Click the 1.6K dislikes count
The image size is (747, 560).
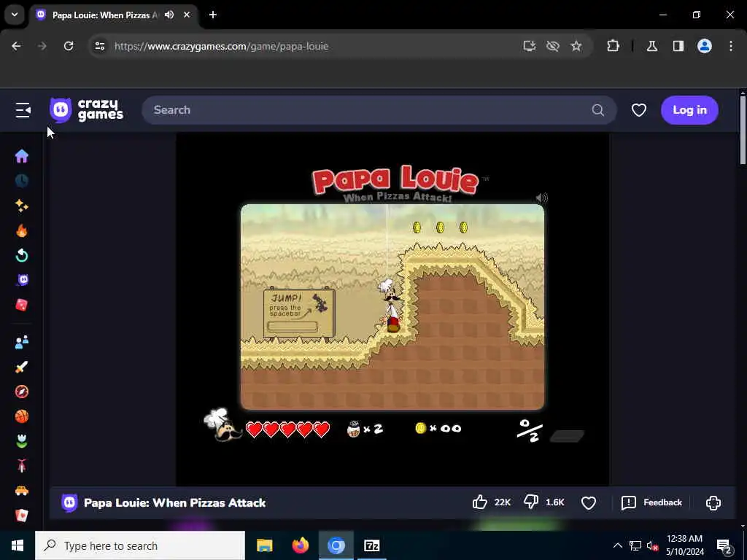[x=555, y=503]
